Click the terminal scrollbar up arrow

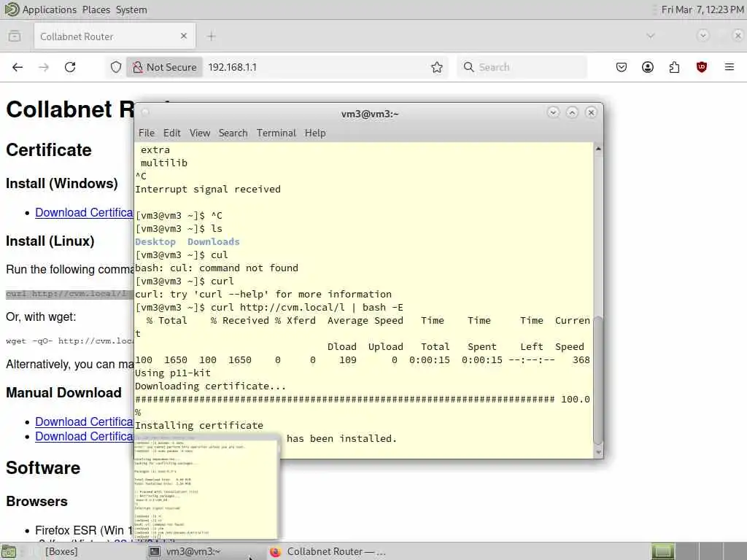pos(598,149)
